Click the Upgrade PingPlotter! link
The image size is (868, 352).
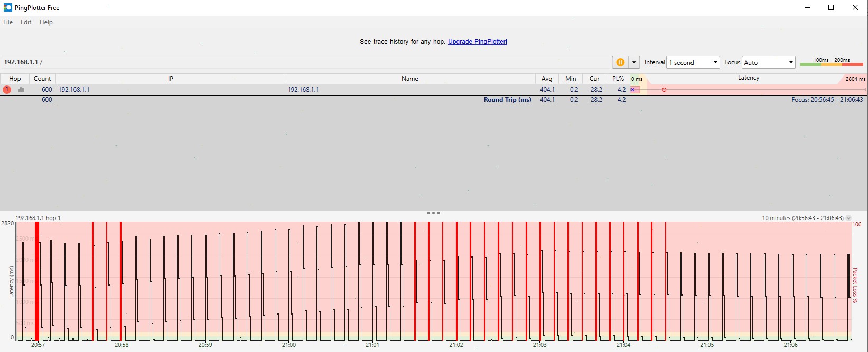(477, 42)
